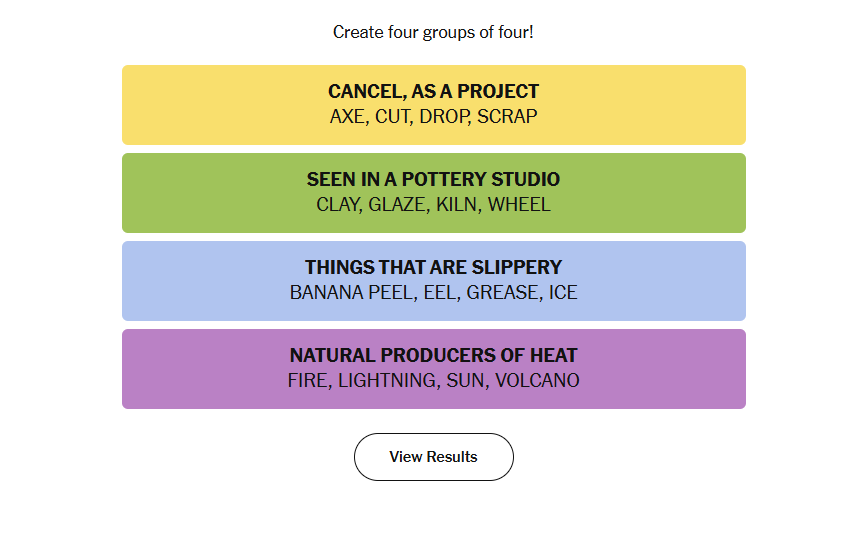The width and height of the screenshot is (857, 534).
Task: Click the word DROP in yellow group
Action: pos(444,116)
